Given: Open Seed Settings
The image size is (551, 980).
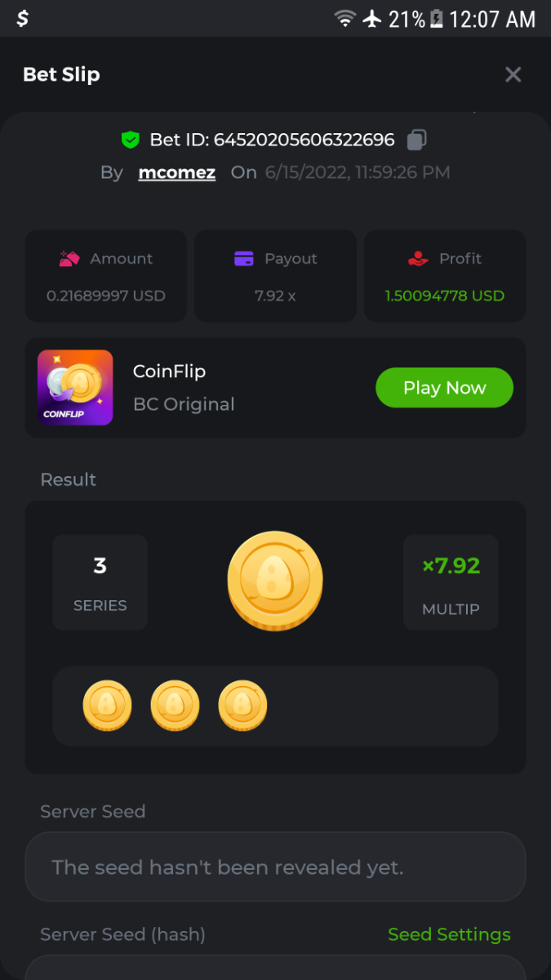Looking at the screenshot, I should pos(449,934).
